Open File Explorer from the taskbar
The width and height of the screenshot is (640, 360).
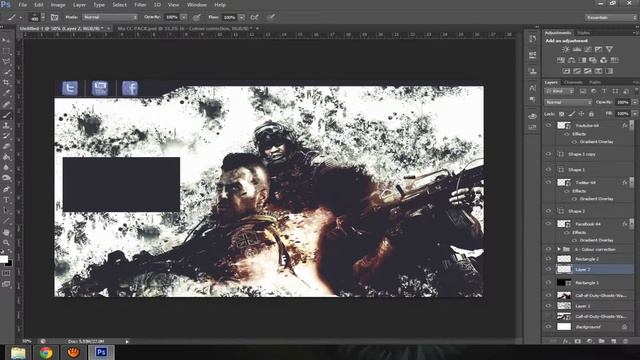[x=18, y=352]
